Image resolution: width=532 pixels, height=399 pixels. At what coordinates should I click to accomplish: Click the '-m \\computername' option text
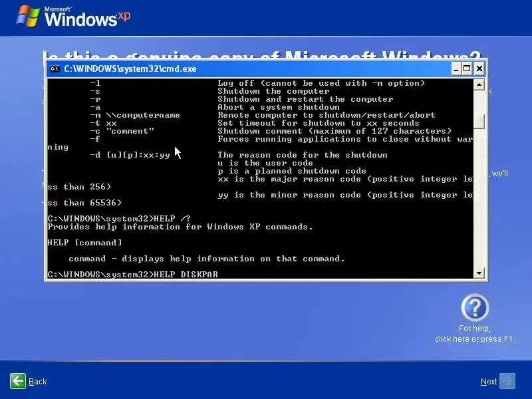pyautogui.click(x=135, y=115)
